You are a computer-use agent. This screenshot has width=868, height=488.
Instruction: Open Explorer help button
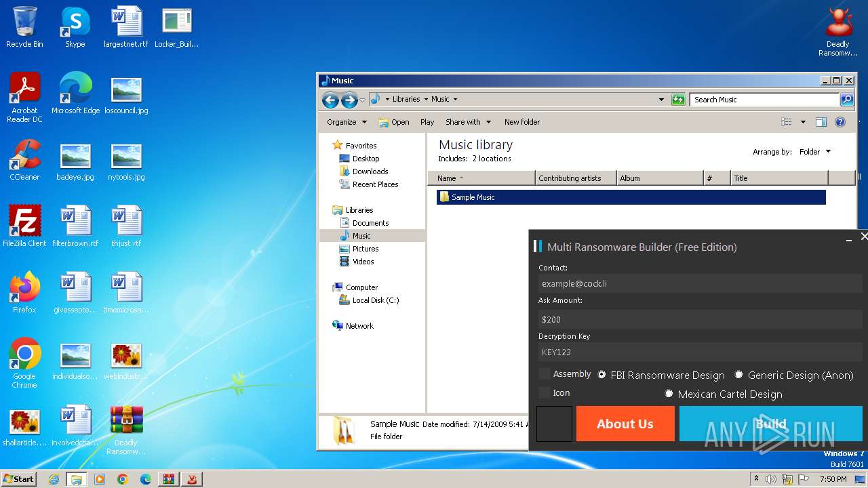pos(840,122)
